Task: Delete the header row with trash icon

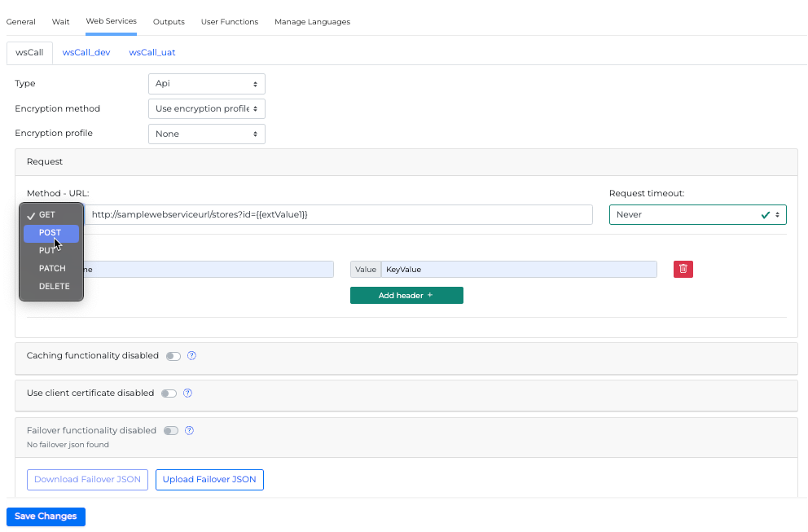Action: pos(683,269)
